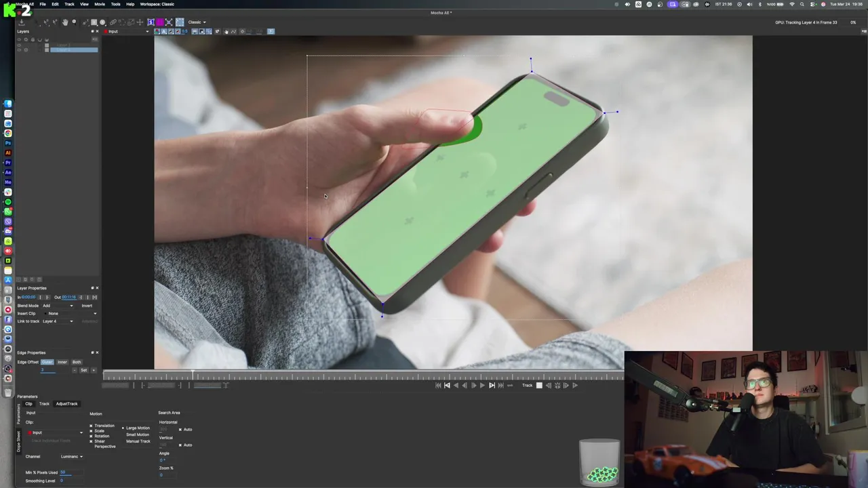Open the Blend Mode Add dropdown
This screenshot has width=868, height=488.
point(58,306)
